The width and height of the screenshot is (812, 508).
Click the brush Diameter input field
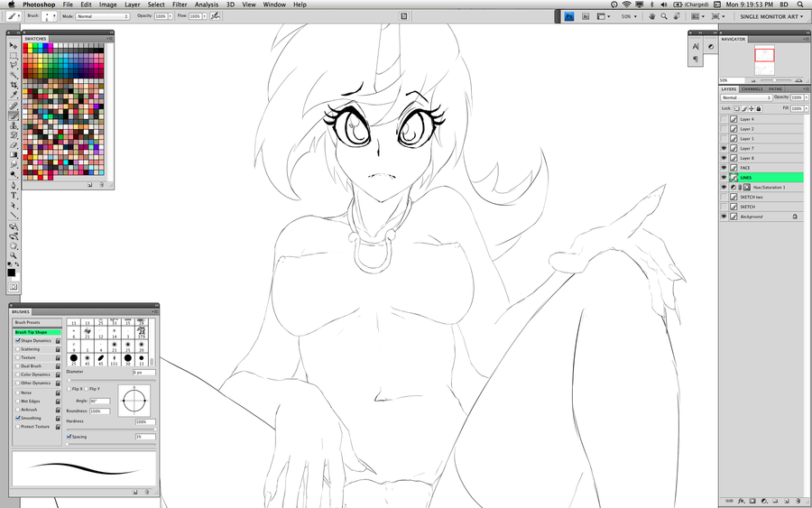click(x=144, y=373)
